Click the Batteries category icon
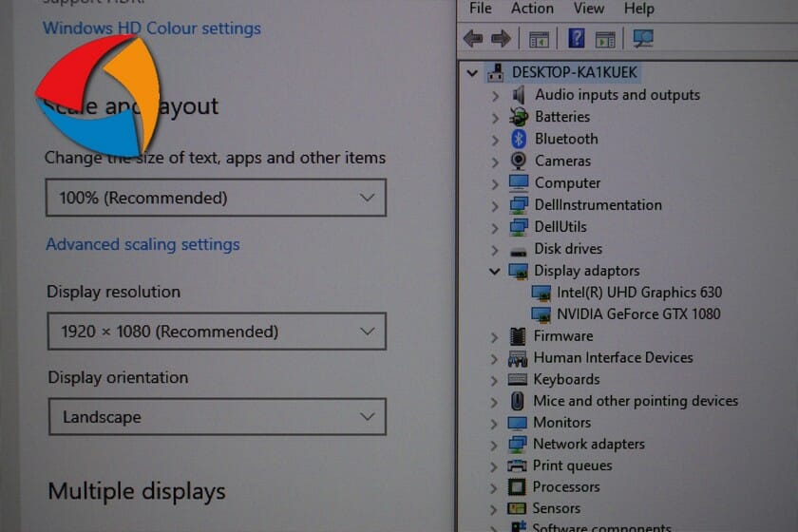The width and height of the screenshot is (798, 532). (519, 117)
